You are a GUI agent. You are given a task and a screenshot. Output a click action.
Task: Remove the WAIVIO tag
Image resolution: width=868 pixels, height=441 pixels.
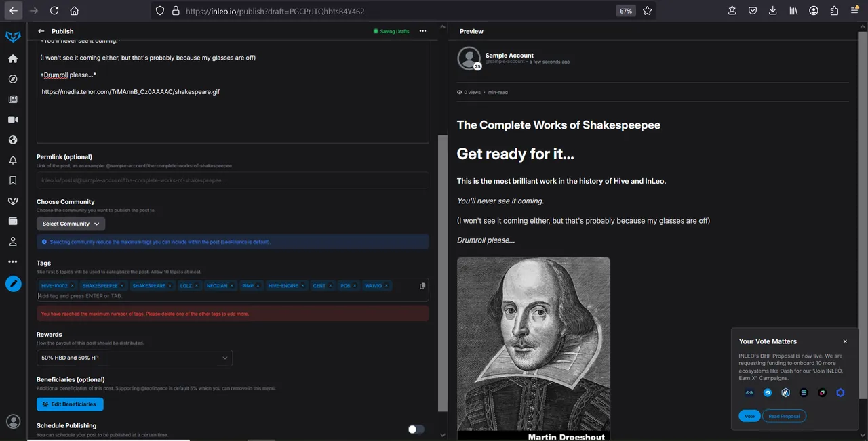(387, 286)
